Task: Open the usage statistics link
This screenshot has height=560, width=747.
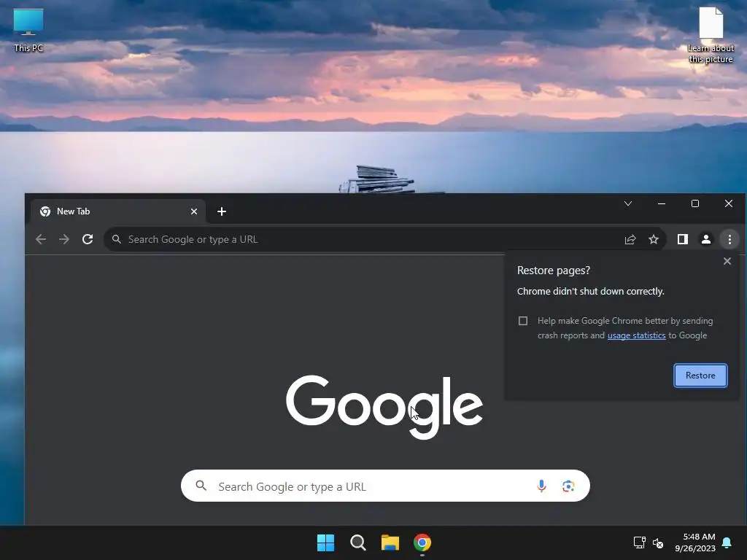Action: tap(636, 335)
